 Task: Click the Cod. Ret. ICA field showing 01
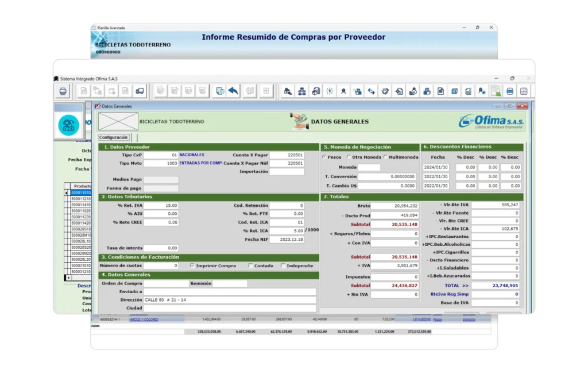(x=287, y=222)
